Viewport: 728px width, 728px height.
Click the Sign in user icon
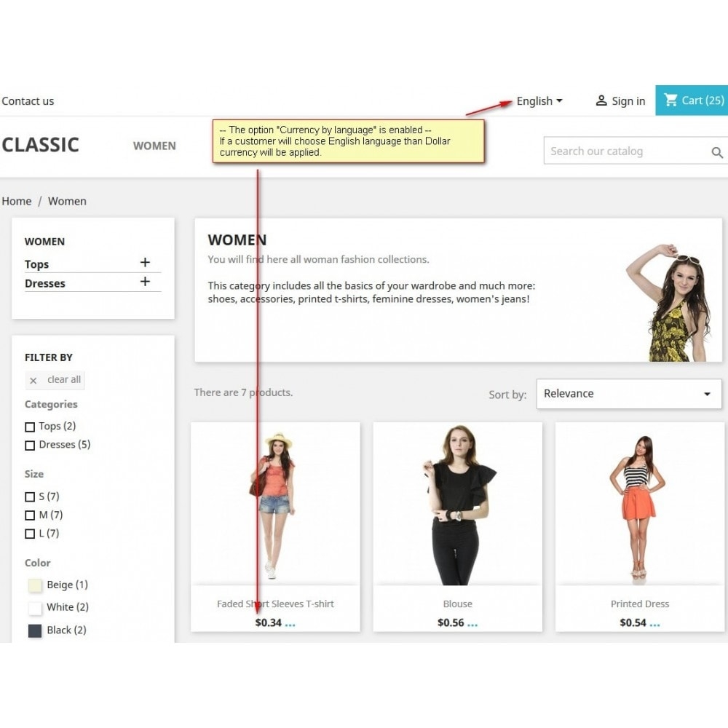click(x=601, y=100)
